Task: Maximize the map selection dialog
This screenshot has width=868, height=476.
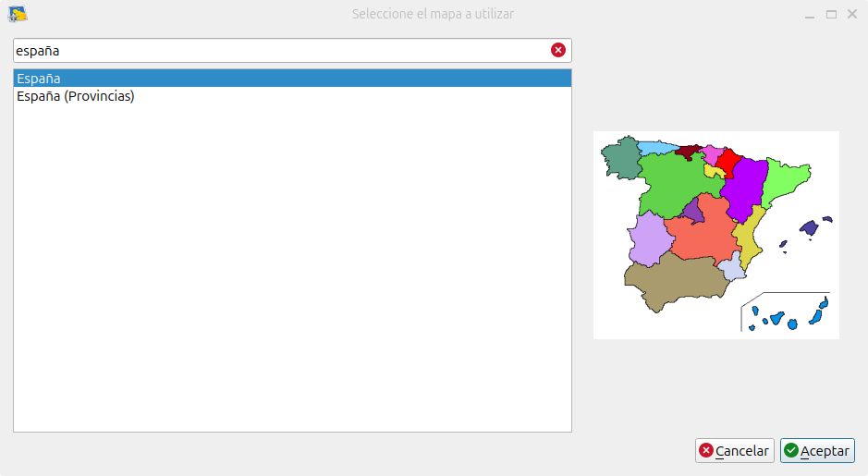Action: coord(831,15)
